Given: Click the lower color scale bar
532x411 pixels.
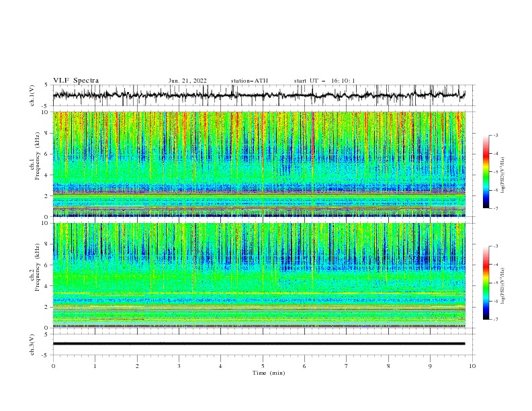Looking at the screenshot, I should [486, 283].
